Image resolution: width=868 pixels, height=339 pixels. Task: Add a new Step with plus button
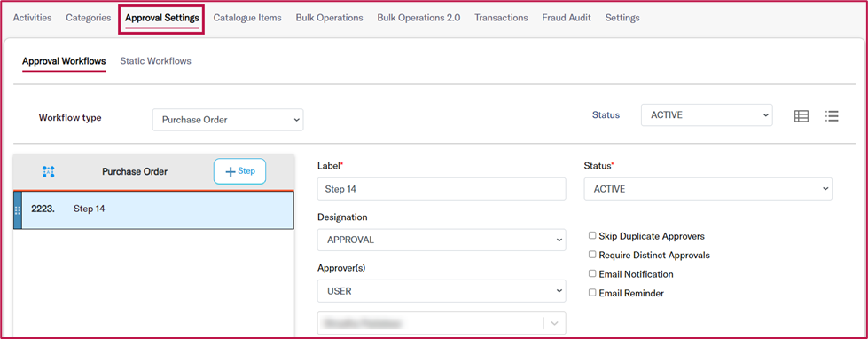pos(239,171)
